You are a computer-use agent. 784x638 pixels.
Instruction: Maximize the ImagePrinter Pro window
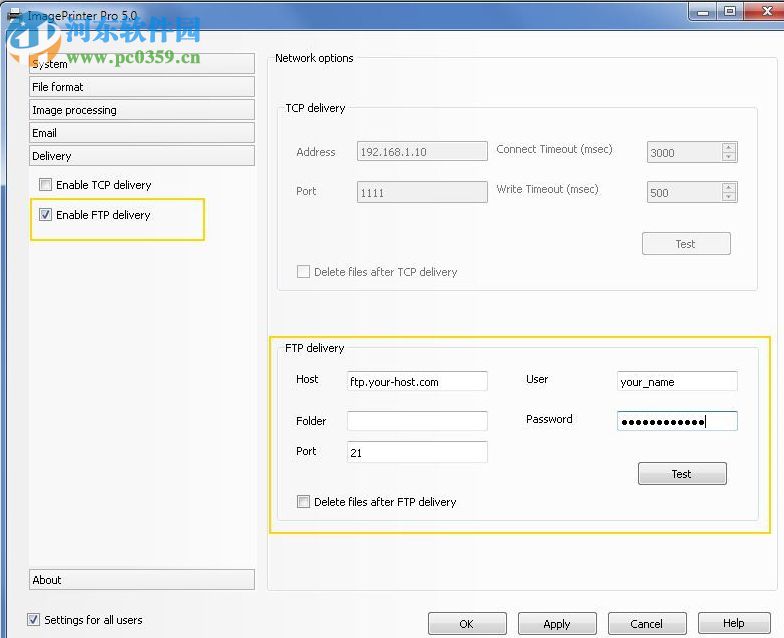point(730,11)
